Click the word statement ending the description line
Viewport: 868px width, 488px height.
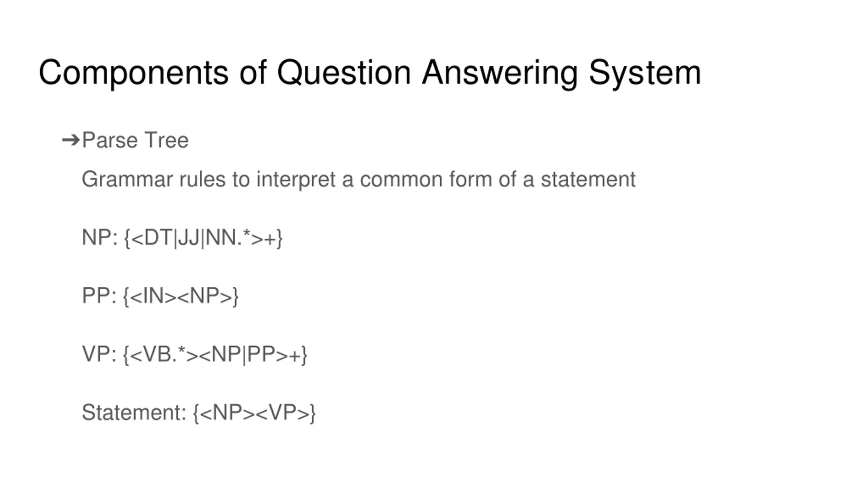588,179
